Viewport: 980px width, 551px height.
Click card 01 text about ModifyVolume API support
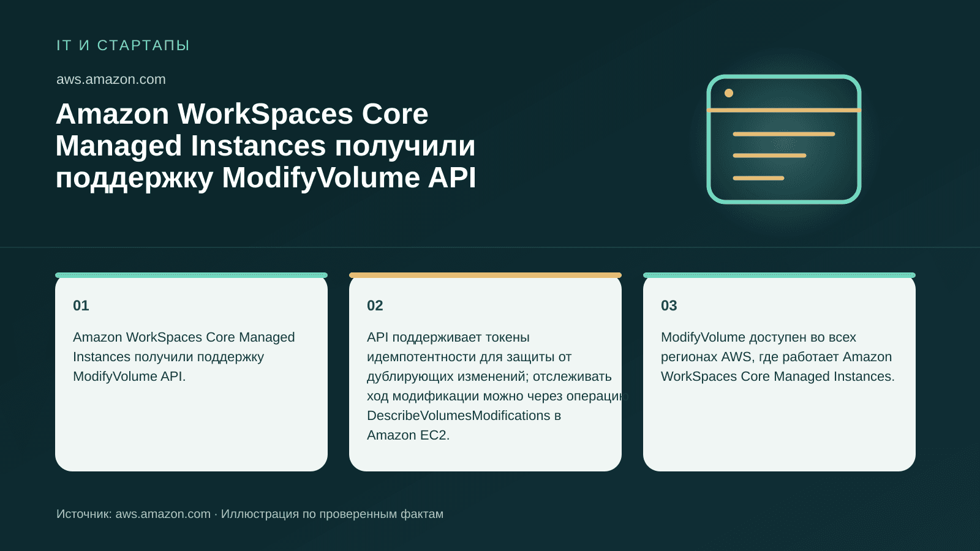coord(184,357)
